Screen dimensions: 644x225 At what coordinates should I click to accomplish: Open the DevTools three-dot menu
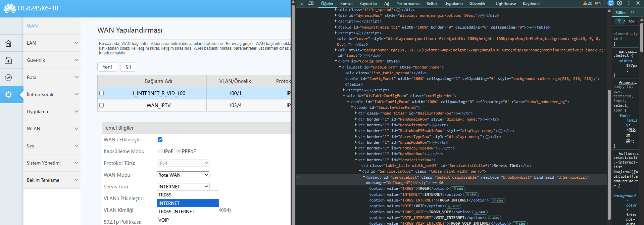click(x=629, y=3)
